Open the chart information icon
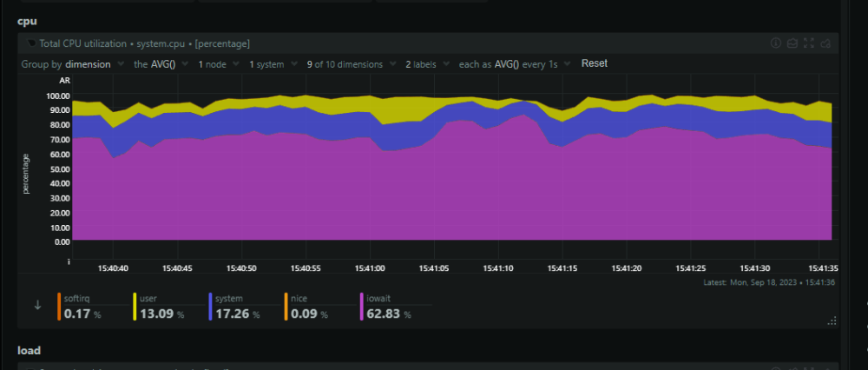The image size is (868, 370). pyautogui.click(x=775, y=43)
